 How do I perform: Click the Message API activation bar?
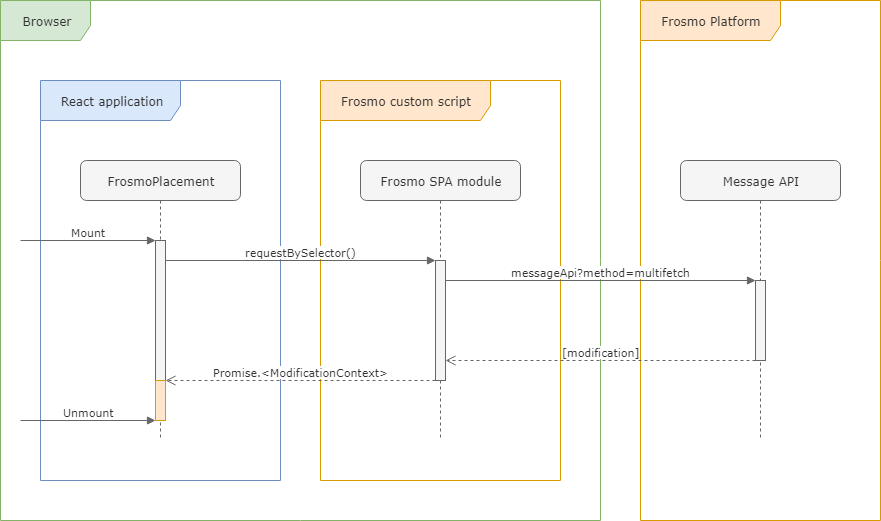tap(760, 320)
